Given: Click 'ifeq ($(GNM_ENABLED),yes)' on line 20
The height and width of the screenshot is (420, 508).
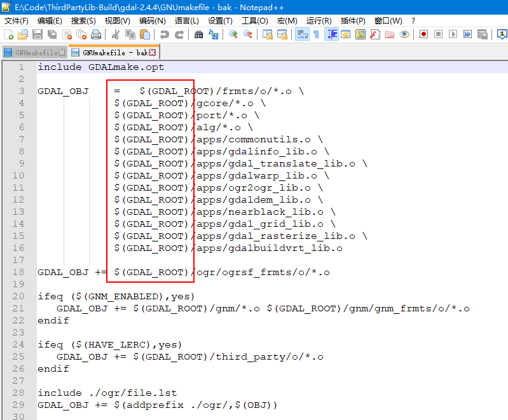Looking at the screenshot, I should tap(116, 296).
